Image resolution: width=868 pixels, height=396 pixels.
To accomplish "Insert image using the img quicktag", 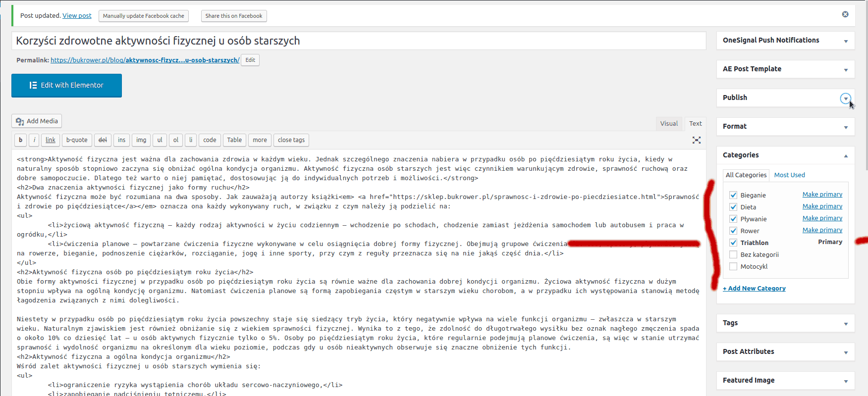I will [x=141, y=140].
